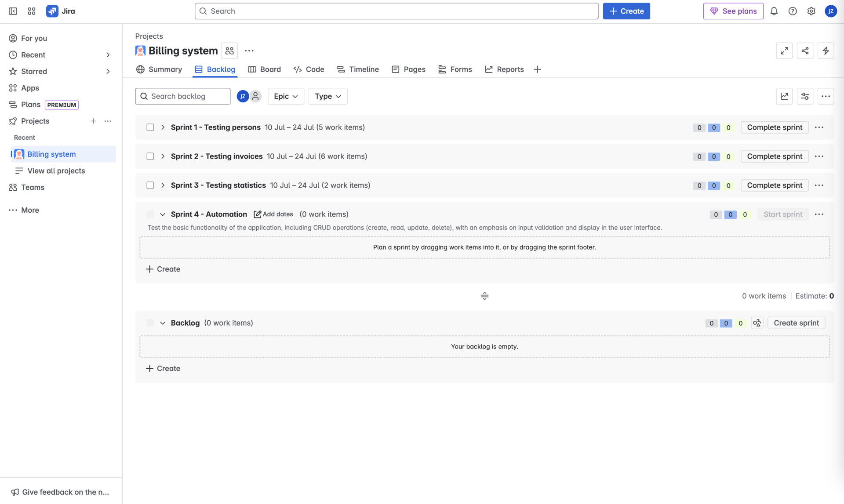Open the app switcher grid icon
The width and height of the screenshot is (844, 504).
click(x=32, y=11)
